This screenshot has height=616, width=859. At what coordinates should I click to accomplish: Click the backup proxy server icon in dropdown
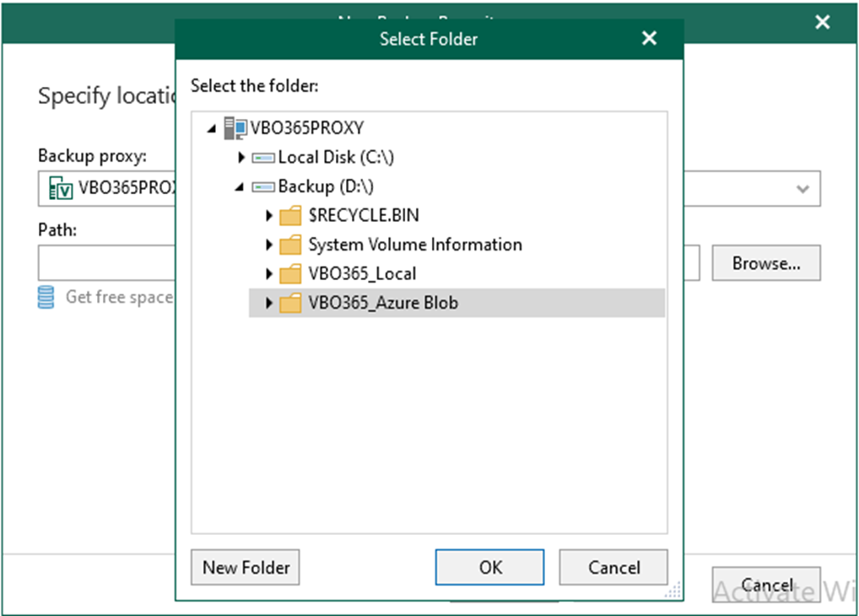(x=60, y=188)
